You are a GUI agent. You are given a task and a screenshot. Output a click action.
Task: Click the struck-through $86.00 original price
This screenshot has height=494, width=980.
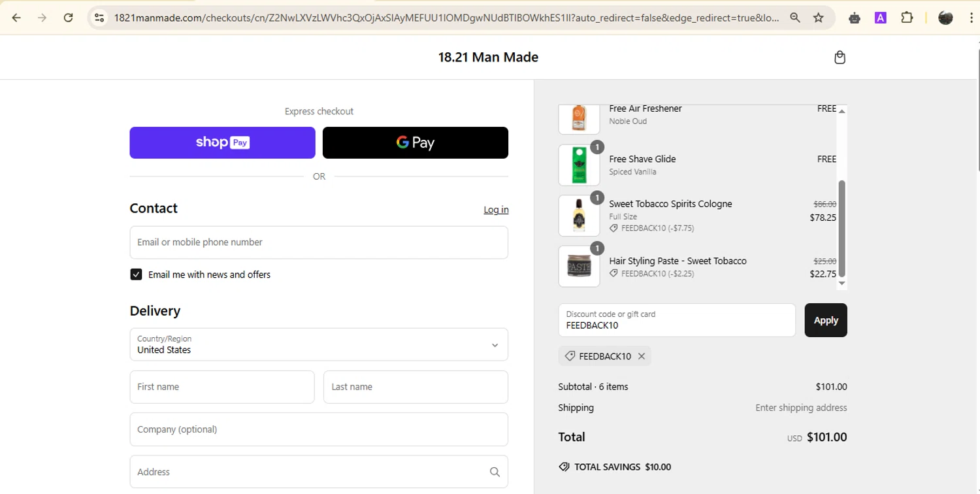tap(825, 205)
